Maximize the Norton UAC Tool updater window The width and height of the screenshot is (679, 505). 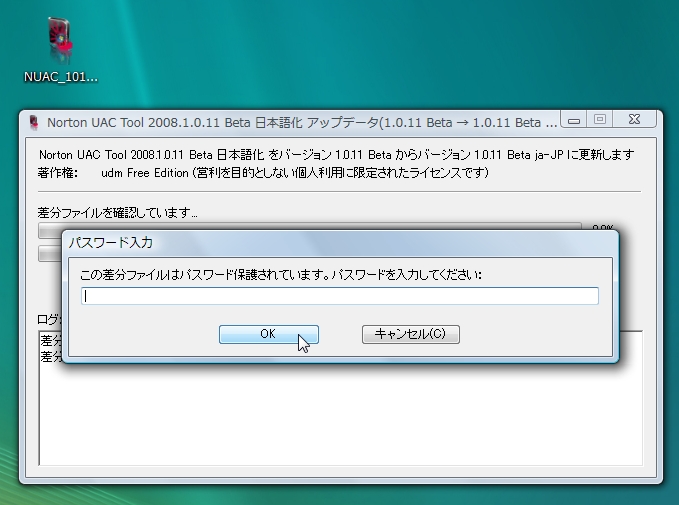[600, 120]
